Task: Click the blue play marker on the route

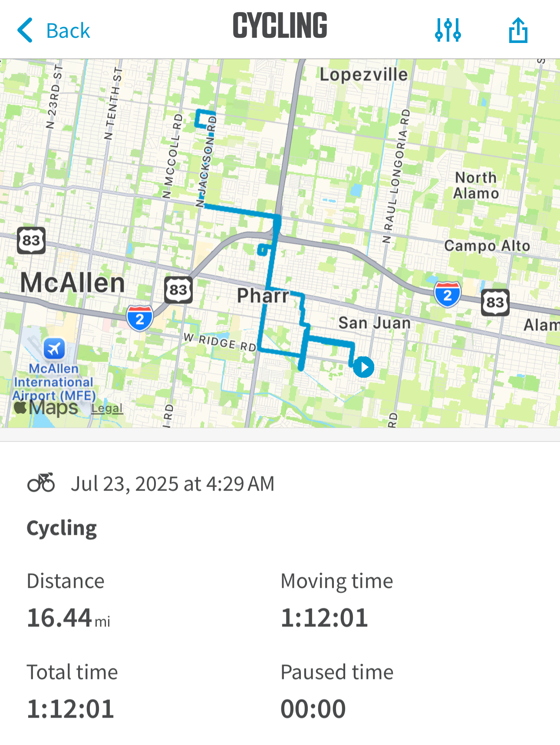Action: click(363, 367)
